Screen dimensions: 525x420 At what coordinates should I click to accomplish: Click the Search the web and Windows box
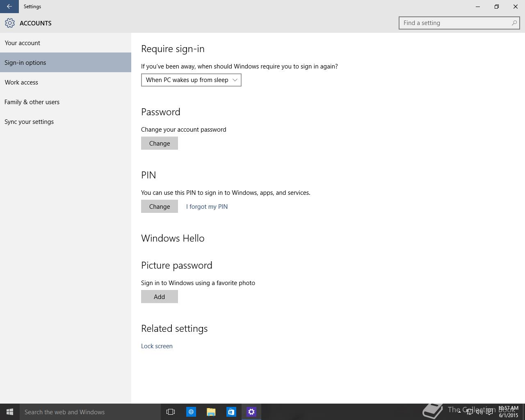[90, 412]
